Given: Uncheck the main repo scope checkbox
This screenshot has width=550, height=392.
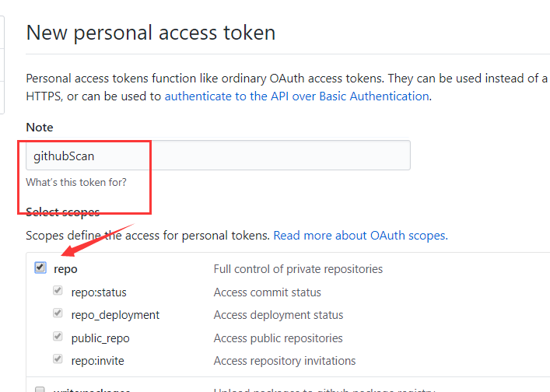Looking at the screenshot, I should pos(40,268).
